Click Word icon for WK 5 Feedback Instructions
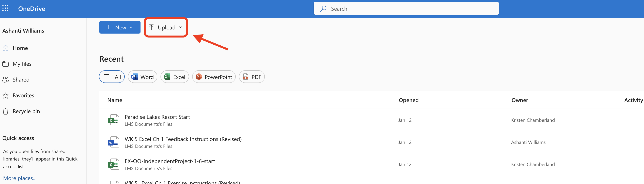The height and width of the screenshot is (184, 644). pyautogui.click(x=113, y=142)
